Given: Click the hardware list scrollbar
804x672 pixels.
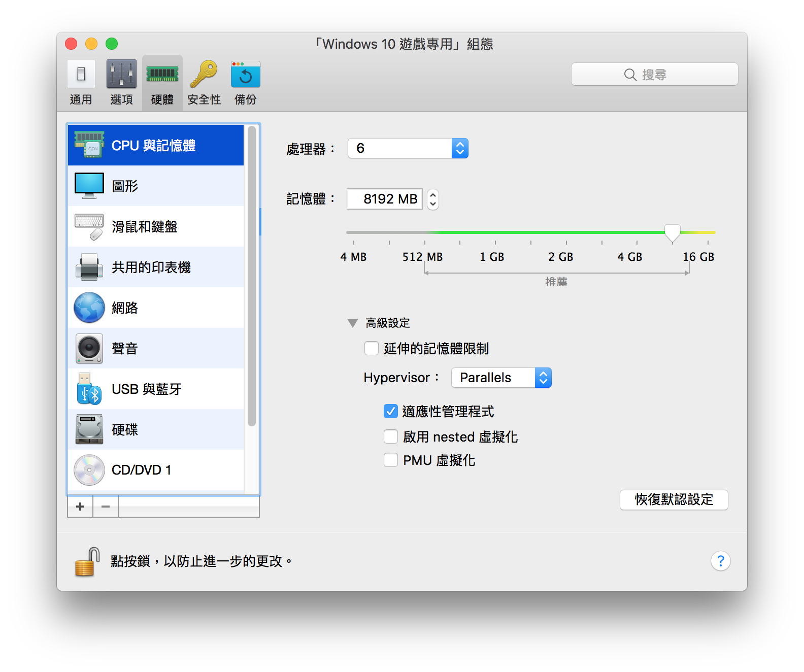Looking at the screenshot, I should 252,277.
